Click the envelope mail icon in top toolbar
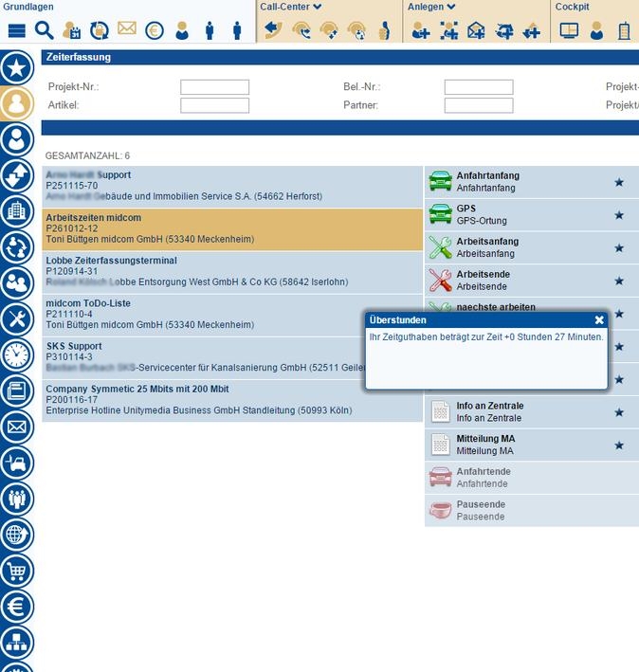Screen dimensions: 639x672 (127, 28)
